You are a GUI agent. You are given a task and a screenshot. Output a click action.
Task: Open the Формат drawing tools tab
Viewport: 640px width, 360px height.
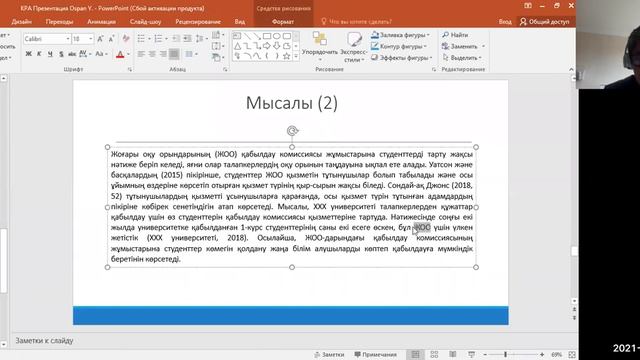click(x=283, y=22)
